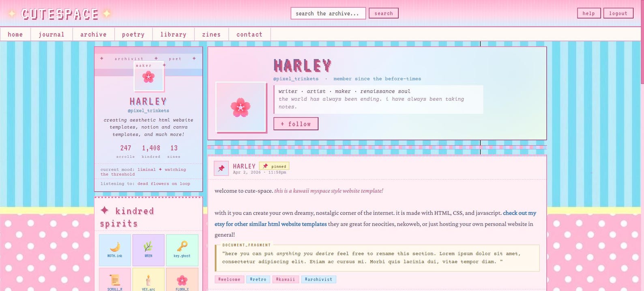Click the sparkle icon beside kindred spirits

click(105, 210)
